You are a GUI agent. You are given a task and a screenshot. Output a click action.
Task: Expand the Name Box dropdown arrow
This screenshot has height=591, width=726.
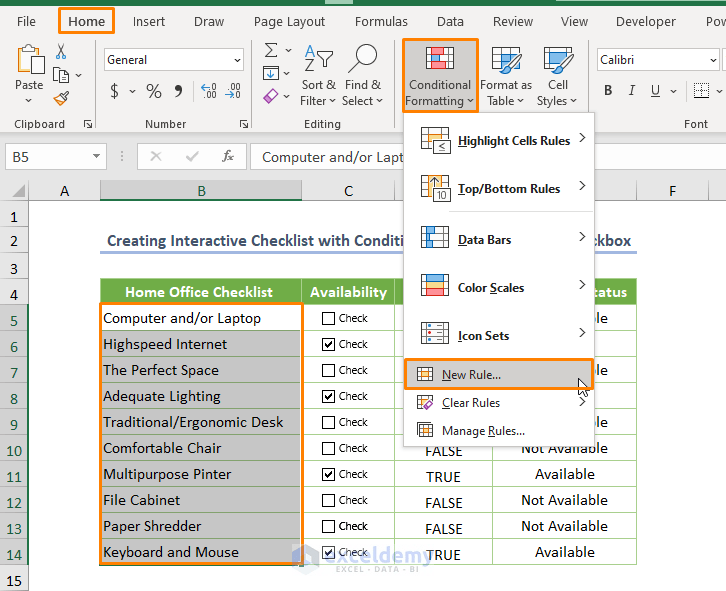pos(96,157)
